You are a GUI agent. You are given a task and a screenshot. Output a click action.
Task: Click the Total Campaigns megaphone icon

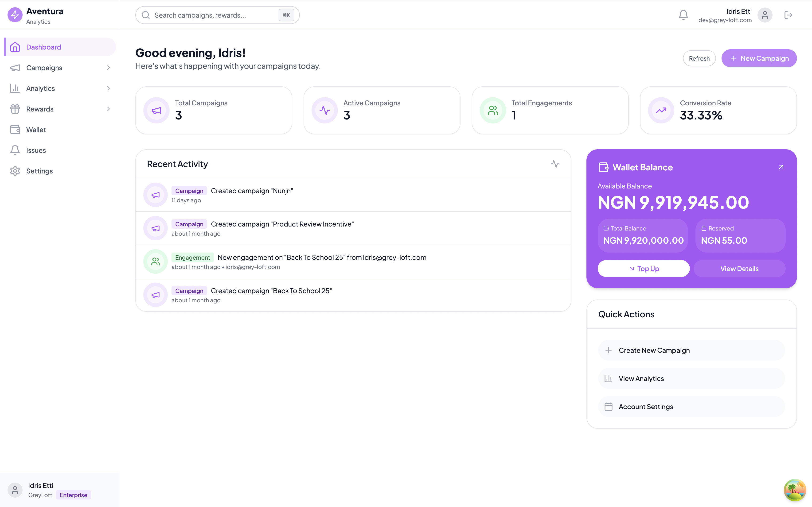tap(156, 110)
